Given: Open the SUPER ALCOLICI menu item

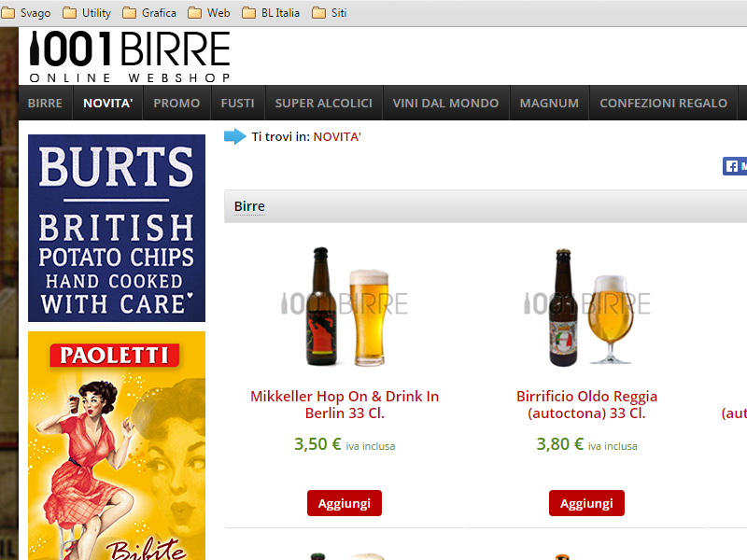Looking at the screenshot, I should point(324,103).
